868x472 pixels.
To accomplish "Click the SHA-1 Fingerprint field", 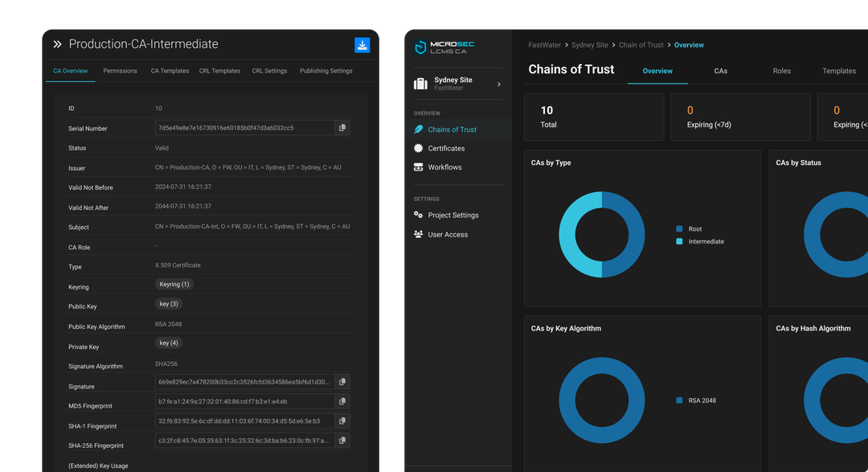I will click(244, 421).
